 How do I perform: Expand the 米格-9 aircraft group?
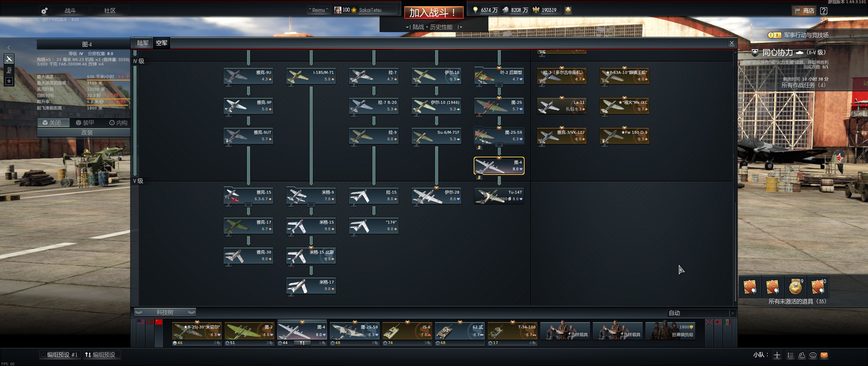pyautogui.click(x=311, y=205)
